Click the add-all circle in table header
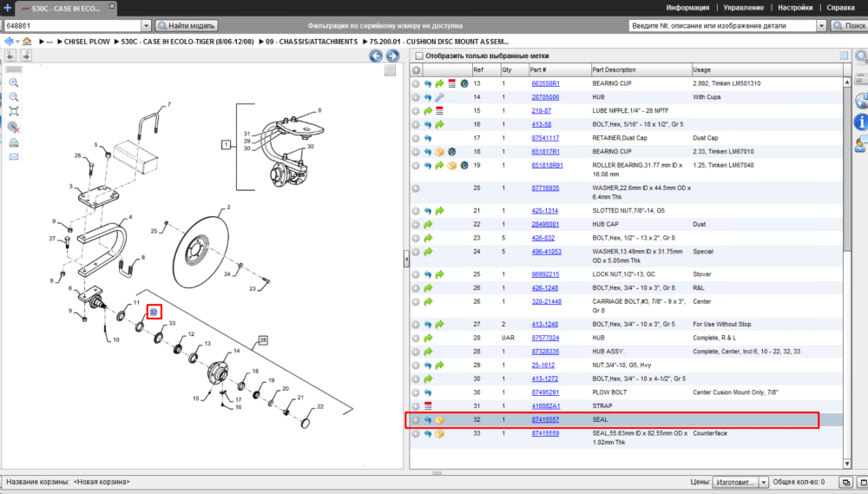 pos(416,70)
